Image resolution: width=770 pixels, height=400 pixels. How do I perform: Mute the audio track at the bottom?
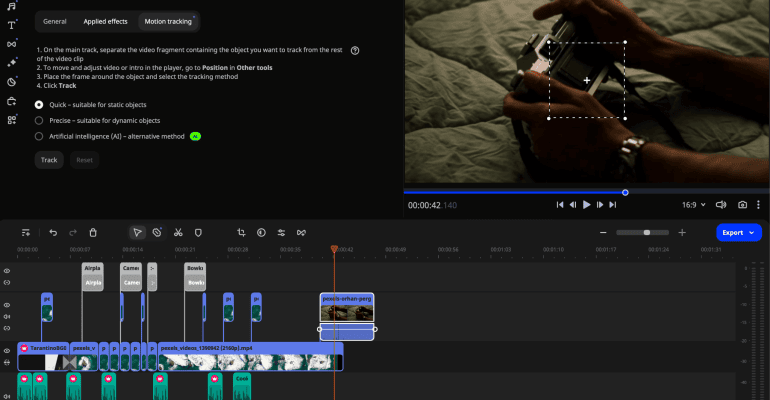7,396
